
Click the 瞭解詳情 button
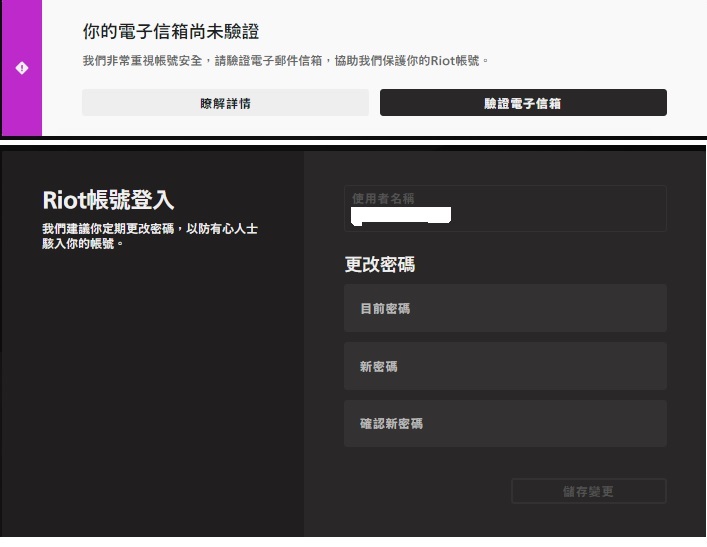(x=225, y=103)
